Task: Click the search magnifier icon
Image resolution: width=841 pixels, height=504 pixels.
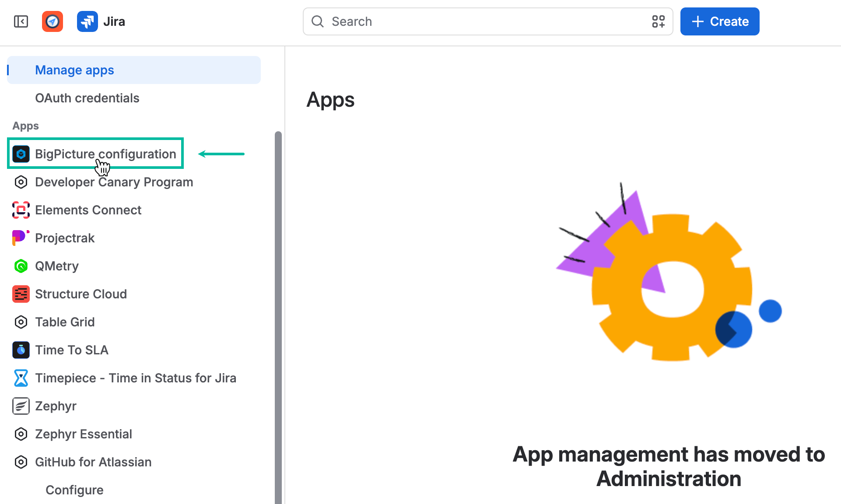Action: click(x=318, y=21)
